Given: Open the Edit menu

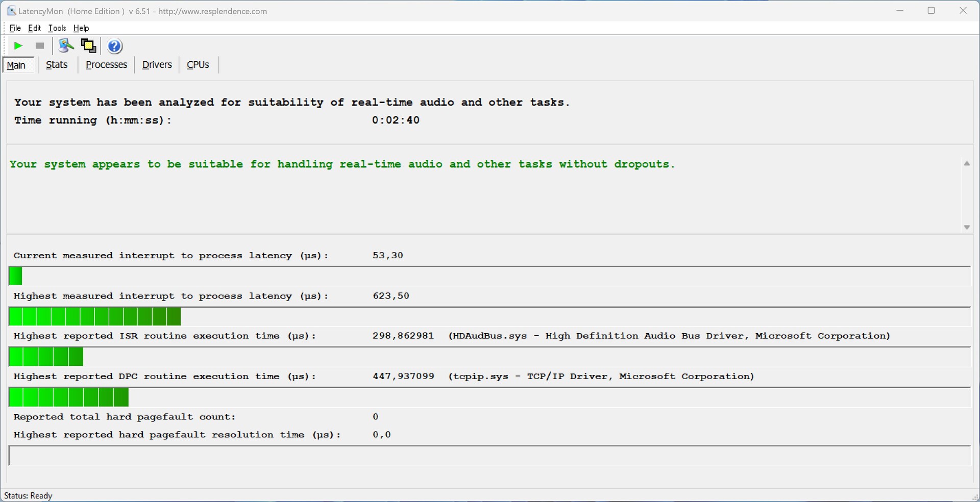Looking at the screenshot, I should click(35, 28).
